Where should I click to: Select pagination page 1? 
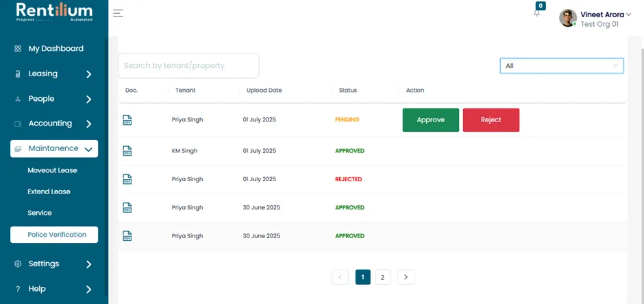[x=362, y=277]
